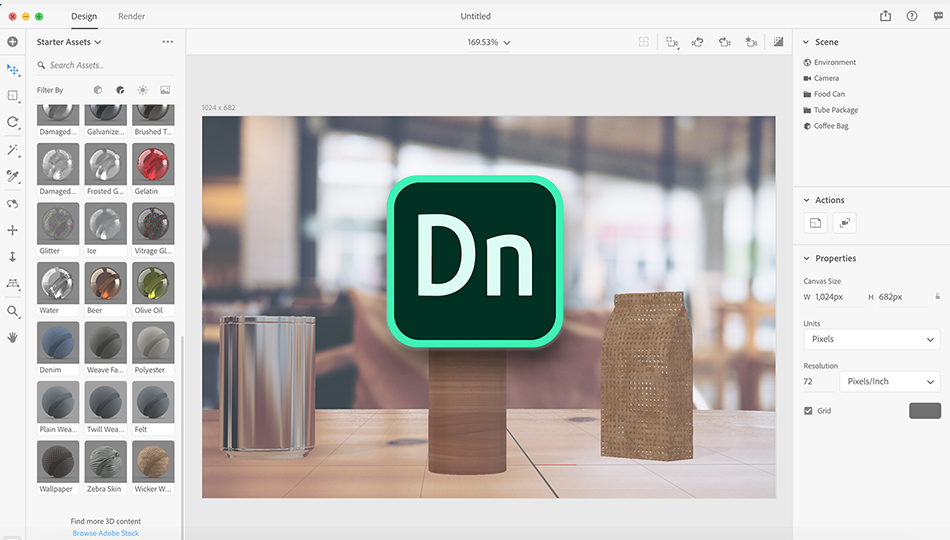Image resolution: width=950 pixels, height=540 pixels.
Task: Filter assets by lights icon
Action: [x=142, y=90]
